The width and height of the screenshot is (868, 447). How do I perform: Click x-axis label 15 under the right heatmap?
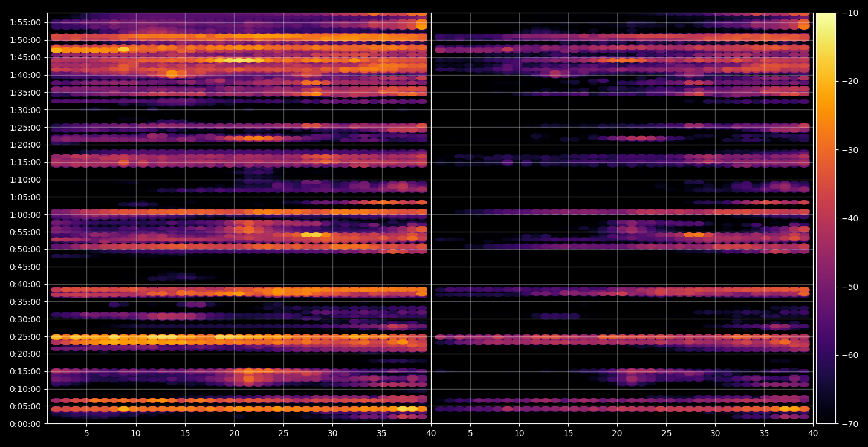[568, 434]
